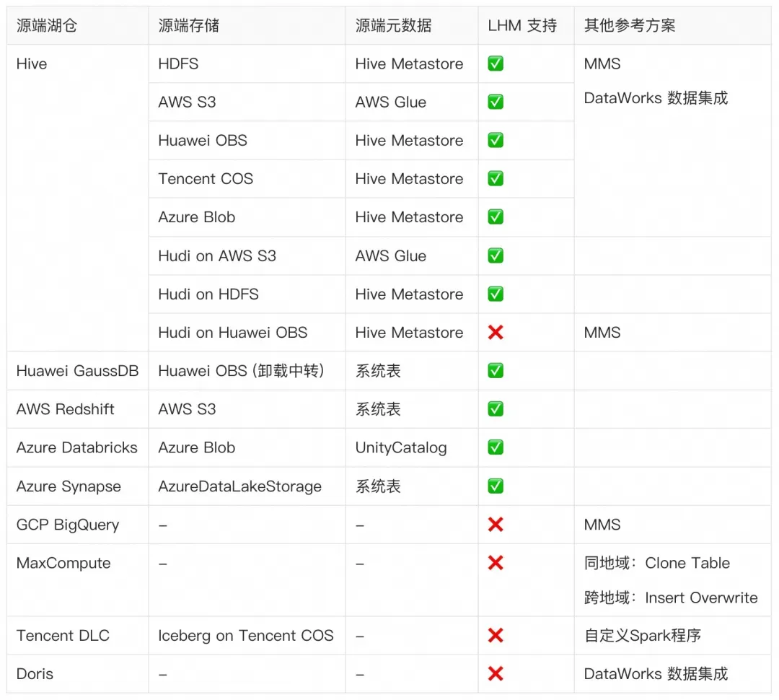Click green checkmark in the HDFS row
This screenshot has height=700, width=779.
[496, 64]
